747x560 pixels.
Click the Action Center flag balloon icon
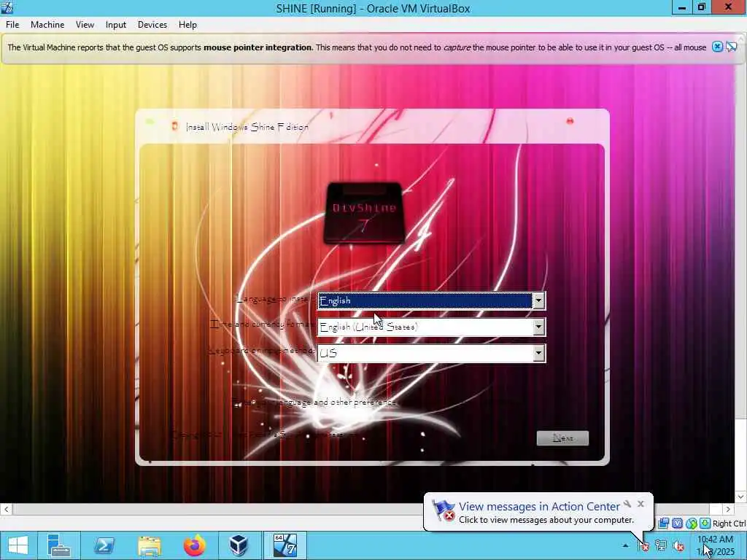click(443, 510)
